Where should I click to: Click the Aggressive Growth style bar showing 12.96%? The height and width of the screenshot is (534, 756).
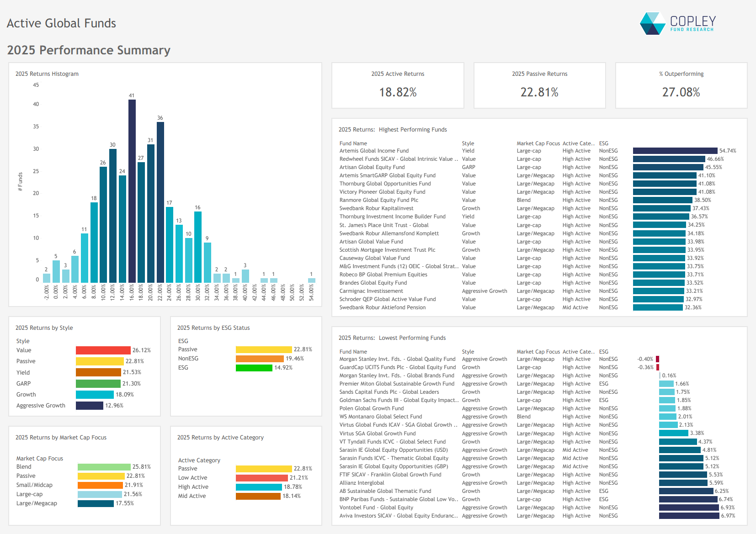pos(90,406)
